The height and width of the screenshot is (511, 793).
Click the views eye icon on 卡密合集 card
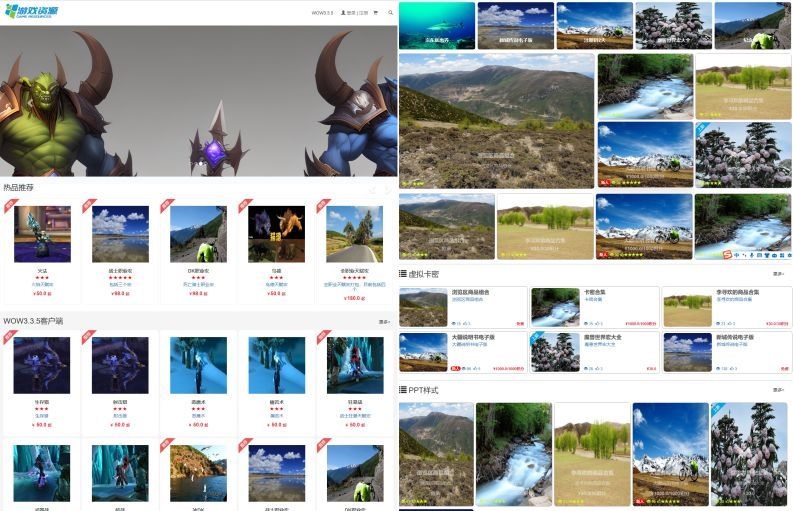(586, 323)
